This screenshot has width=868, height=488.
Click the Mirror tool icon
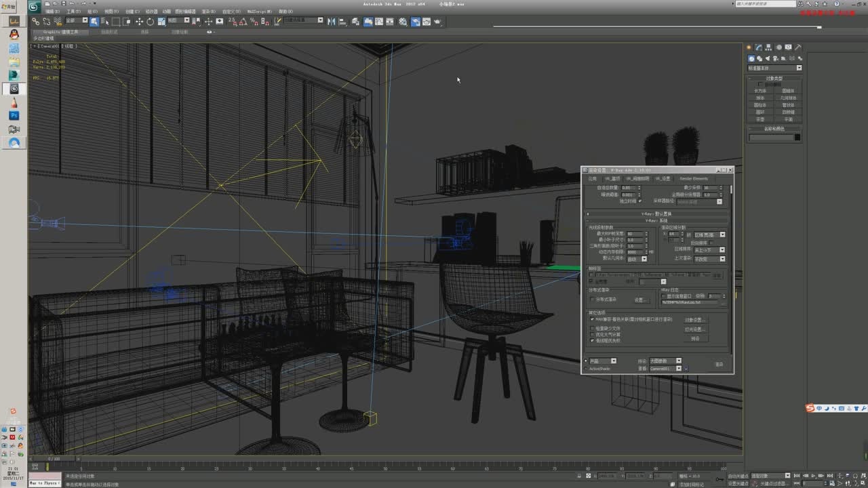tap(331, 21)
